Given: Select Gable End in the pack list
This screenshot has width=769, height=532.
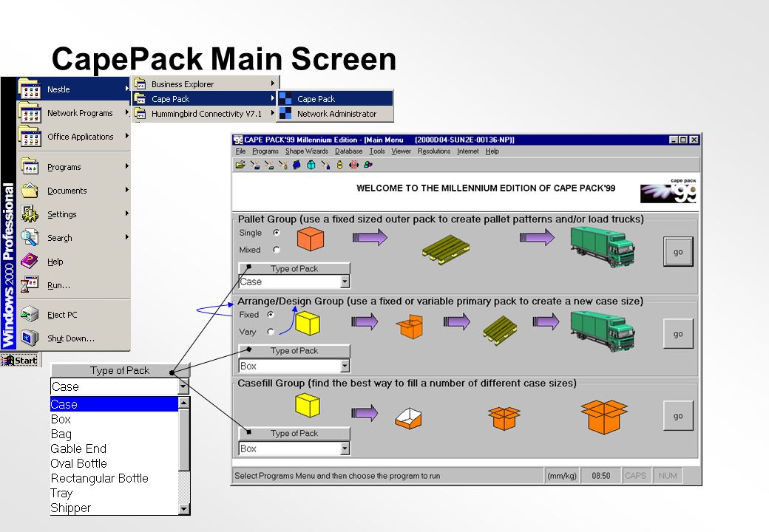Looking at the screenshot, I should [115, 449].
